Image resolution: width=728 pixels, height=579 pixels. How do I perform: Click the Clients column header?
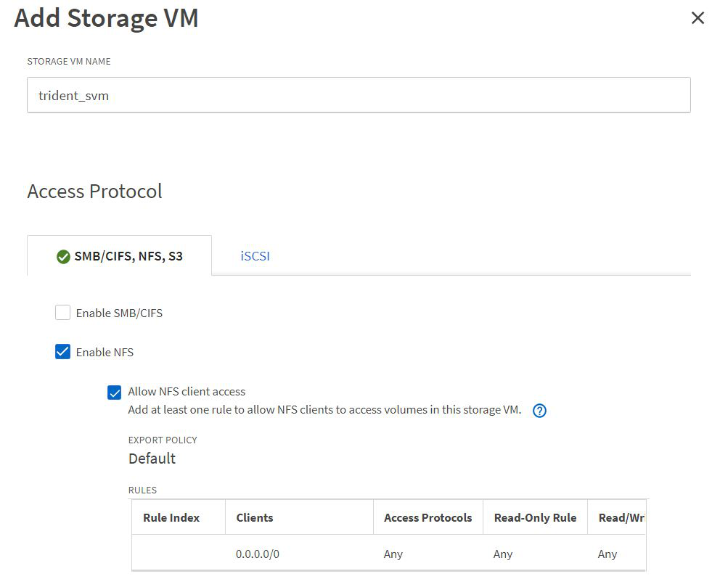[255, 518]
